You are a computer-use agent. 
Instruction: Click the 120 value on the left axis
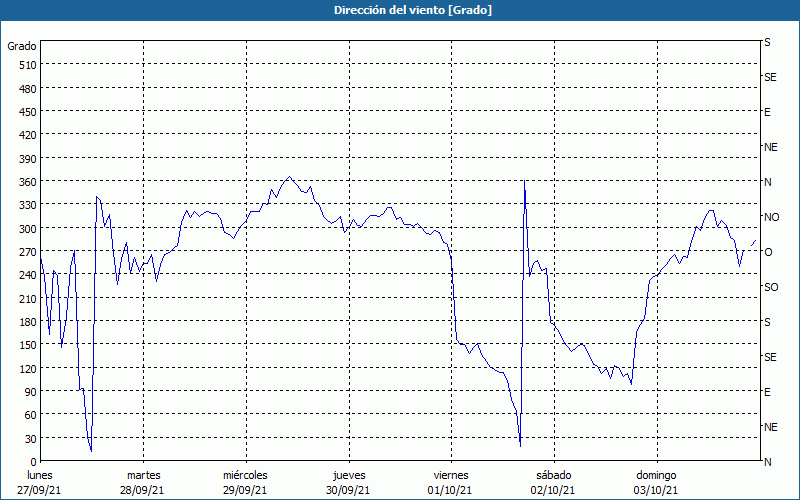pyautogui.click(x=28, y=369)
